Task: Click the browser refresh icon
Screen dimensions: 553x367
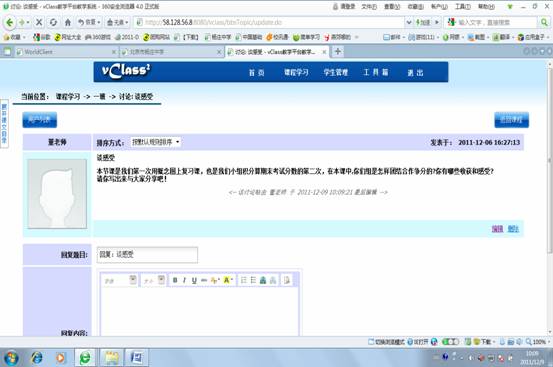Action: click(53, 22)
